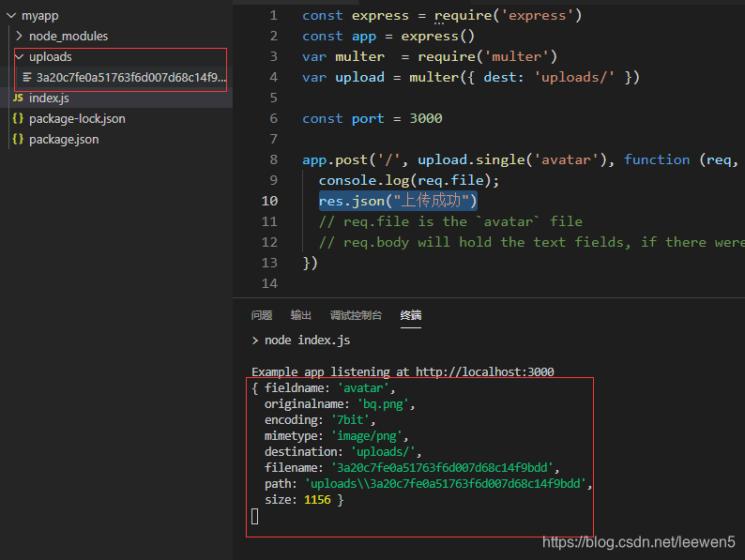745x560 pixels.
Task: Click the res.json("上传成功") statement
Action: tap(398, 201)
